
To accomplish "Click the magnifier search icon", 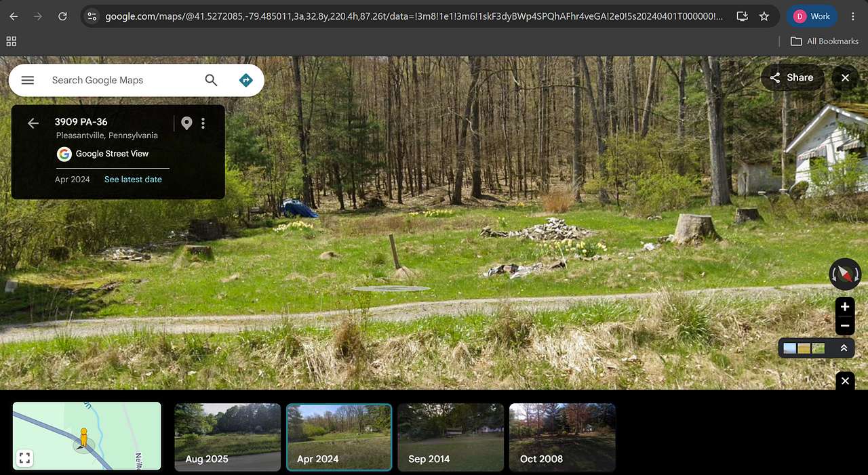I will tap(211, 80).
